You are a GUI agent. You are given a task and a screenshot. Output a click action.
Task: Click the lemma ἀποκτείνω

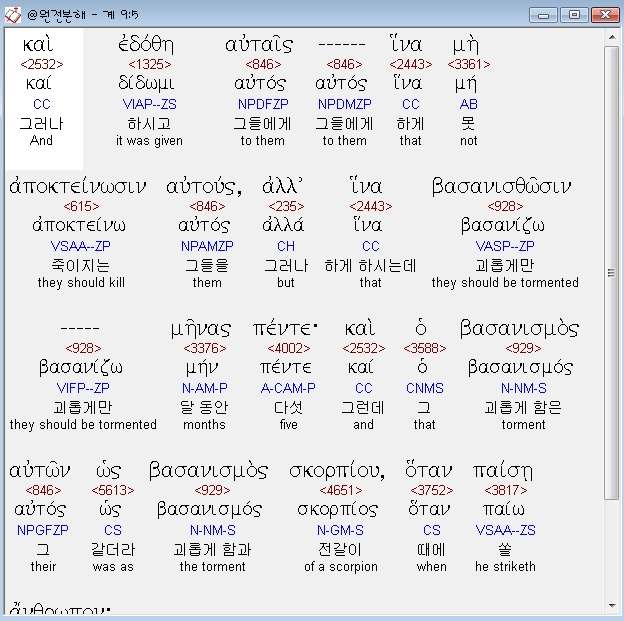tap(79, 225)
